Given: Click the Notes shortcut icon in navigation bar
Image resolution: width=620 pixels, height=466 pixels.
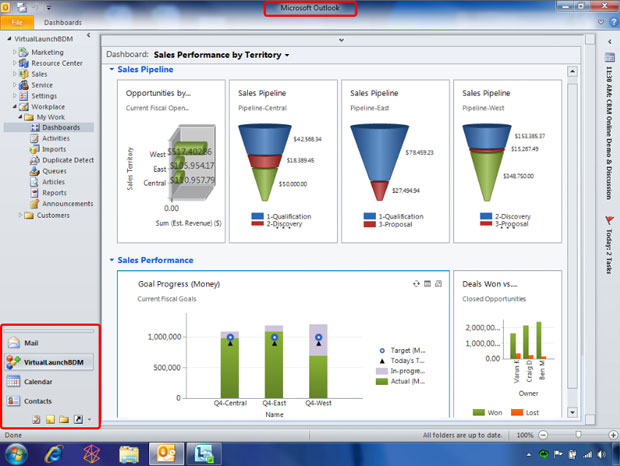Looking at the screenshot, I should (x=50, y=419).
